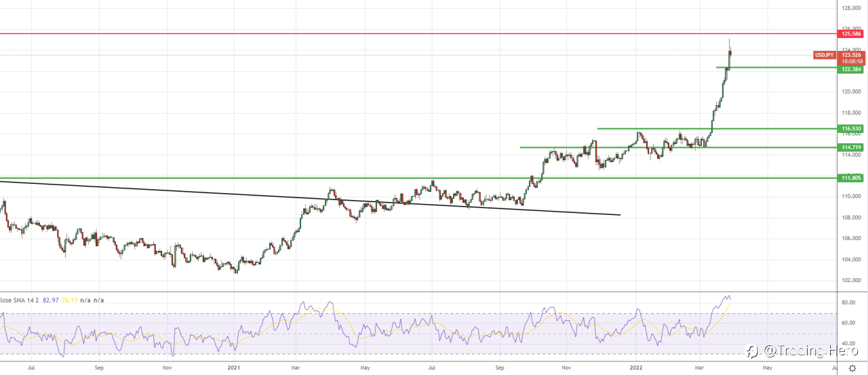Click the 108.000 price axis label
The width and height of the screenshot is (868, 375).
(851, 218)
